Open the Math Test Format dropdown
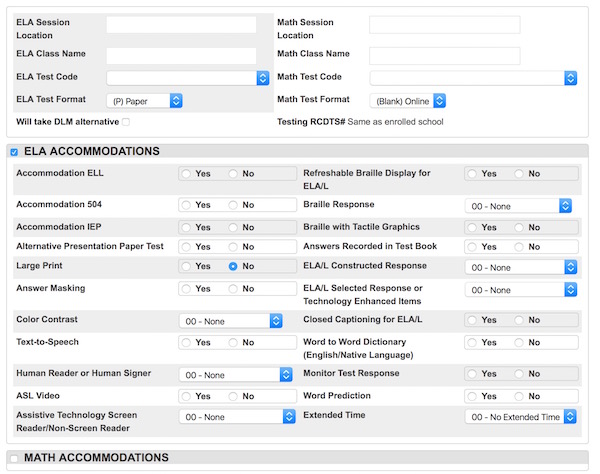600x474 pixels. [x=408, y=101]
